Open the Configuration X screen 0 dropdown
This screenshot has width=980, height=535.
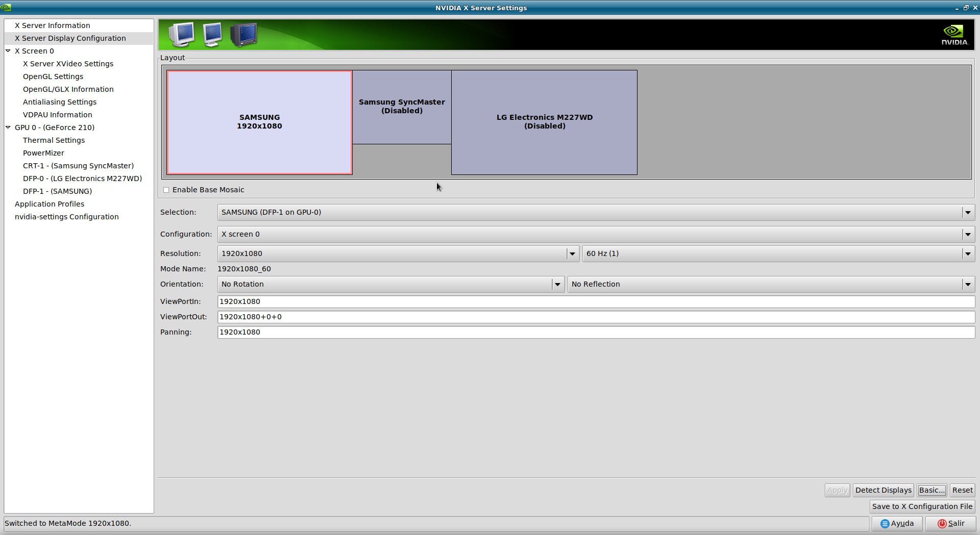coord(596,234)
